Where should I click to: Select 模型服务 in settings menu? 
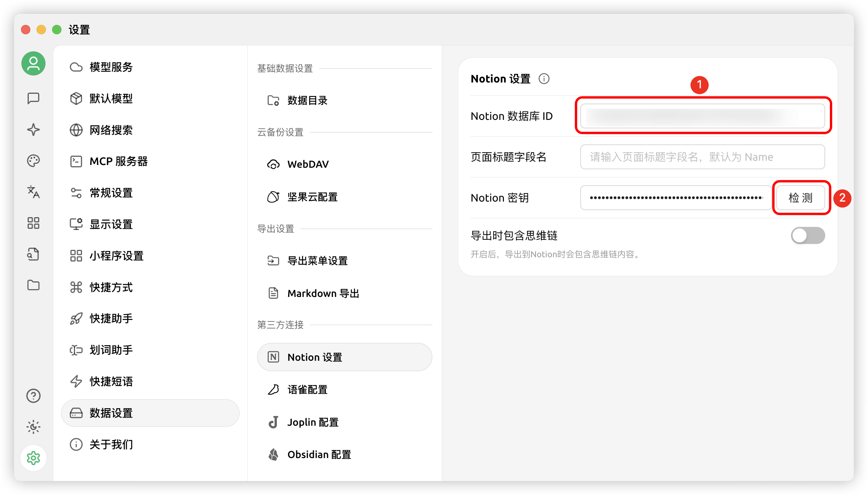[x=111, y=67]
